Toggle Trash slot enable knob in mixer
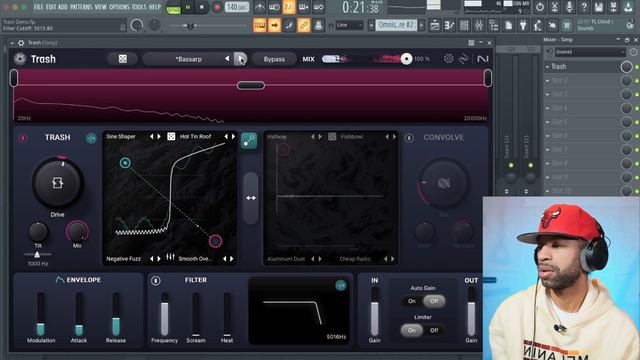This screenshot has width=640, height=360. (x=626, y=67)
